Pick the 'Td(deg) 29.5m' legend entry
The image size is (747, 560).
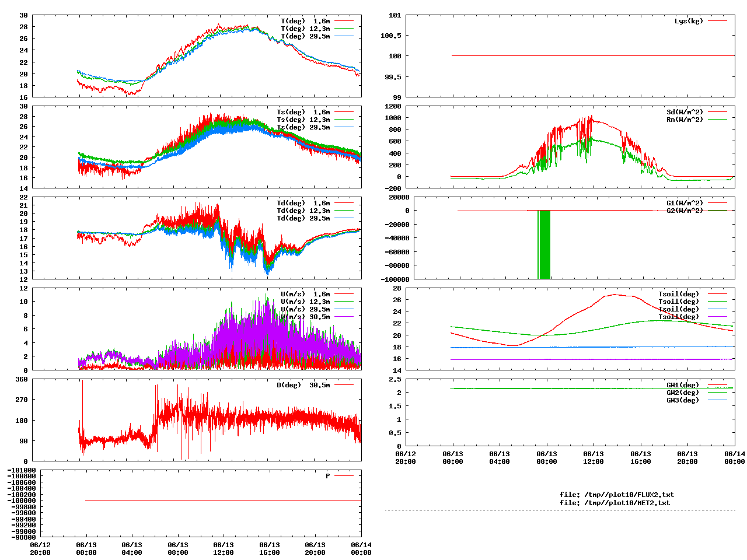click(303, 218)
